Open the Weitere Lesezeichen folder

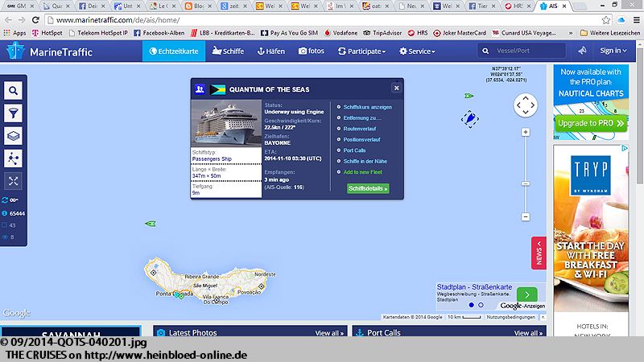point(610,33)
